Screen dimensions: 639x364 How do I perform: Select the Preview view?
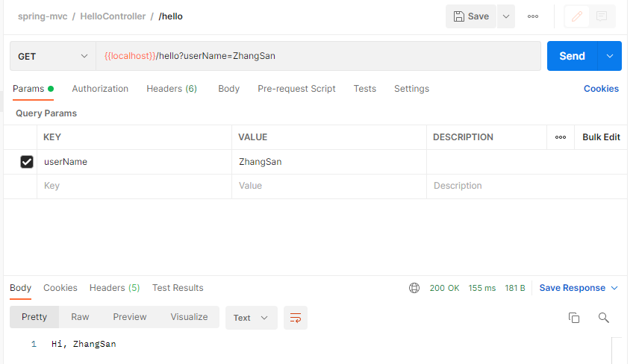[130, 317]
